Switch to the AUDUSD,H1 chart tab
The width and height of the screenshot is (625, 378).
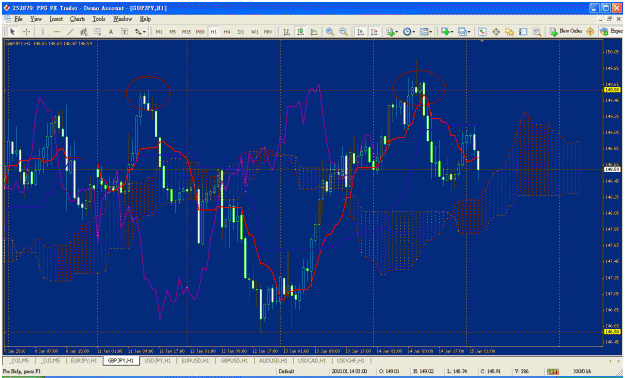[273, 361]
